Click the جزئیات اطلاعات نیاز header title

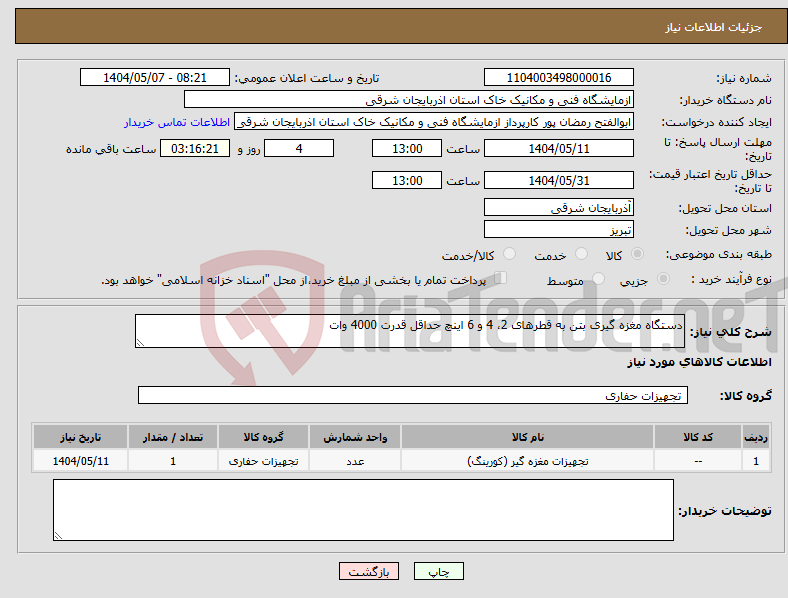(x=714, y=27)
